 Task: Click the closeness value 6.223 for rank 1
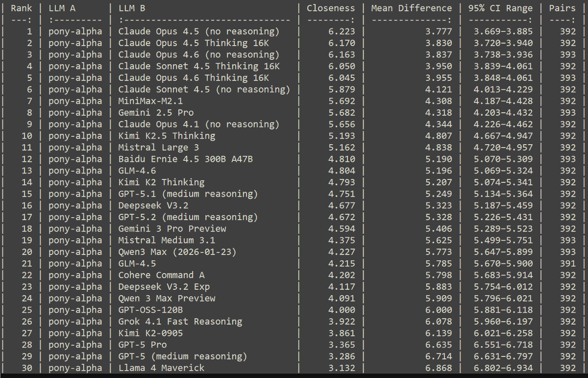coord(342,31)
